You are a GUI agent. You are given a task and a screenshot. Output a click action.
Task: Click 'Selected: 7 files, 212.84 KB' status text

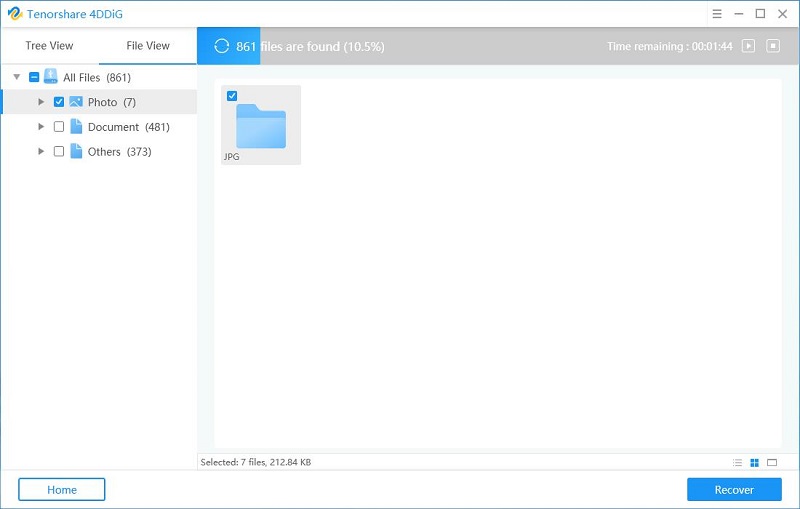[x=256, y=462]
